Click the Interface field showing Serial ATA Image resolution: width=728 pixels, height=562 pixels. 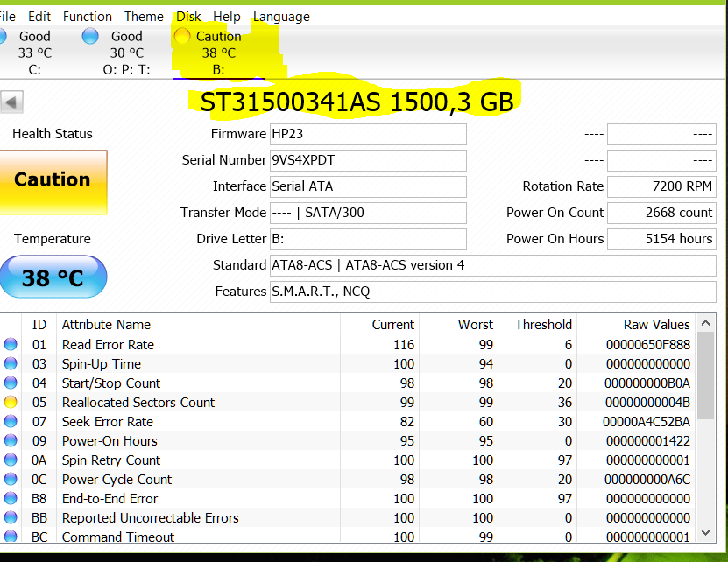[368, 186]
